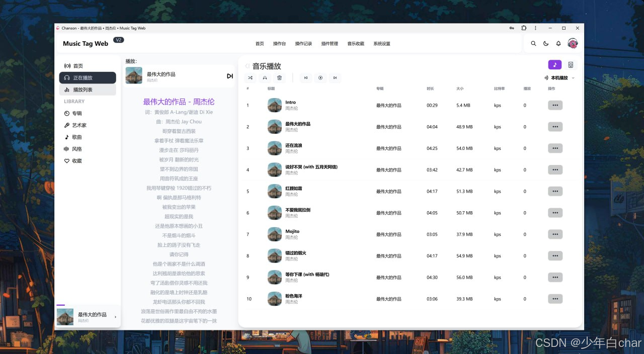
Task: Open the notifications bell icon
Action: point(558,44)
